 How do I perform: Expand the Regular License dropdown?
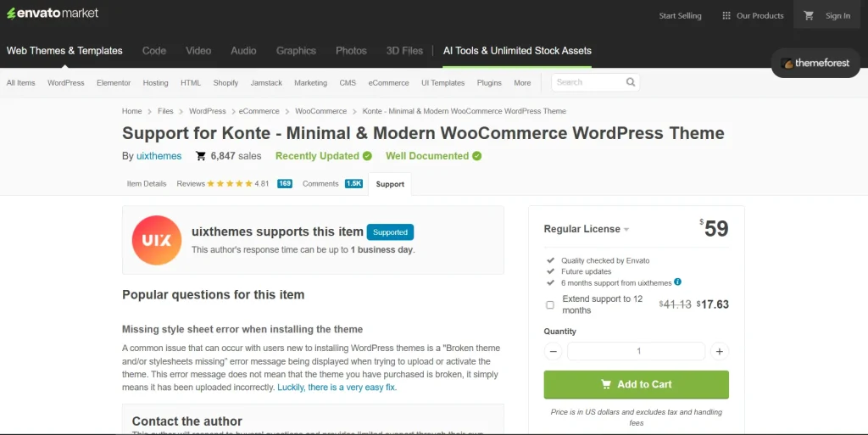pos(587,229)
